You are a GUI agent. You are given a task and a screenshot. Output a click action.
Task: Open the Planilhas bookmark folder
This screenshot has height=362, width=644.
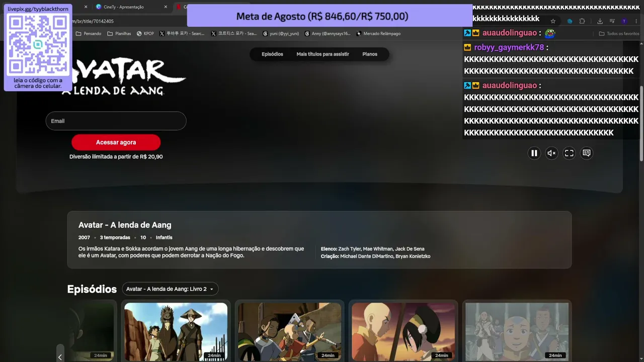[119, 34]
